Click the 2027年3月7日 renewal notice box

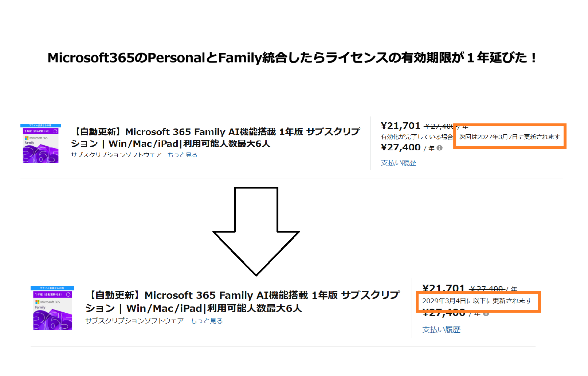[x=510, y=136]
